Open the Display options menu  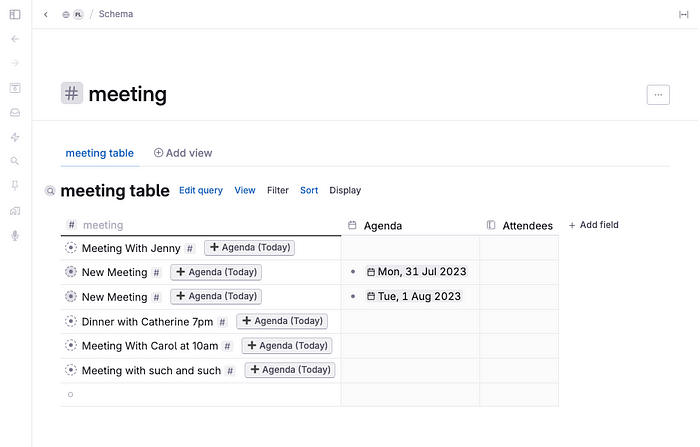[x=345, y=190]
